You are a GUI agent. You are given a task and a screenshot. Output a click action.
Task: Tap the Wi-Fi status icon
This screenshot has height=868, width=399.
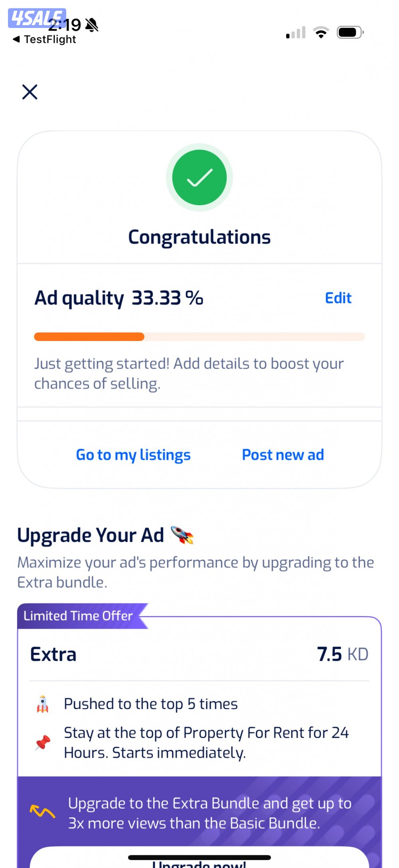[321, 32]
